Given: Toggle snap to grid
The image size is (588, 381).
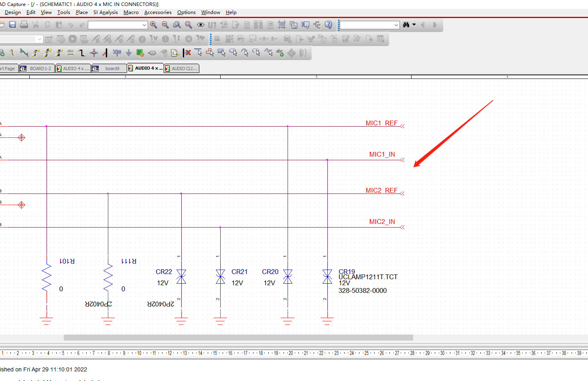Looking at the screenshot, I should coord(282,25).
